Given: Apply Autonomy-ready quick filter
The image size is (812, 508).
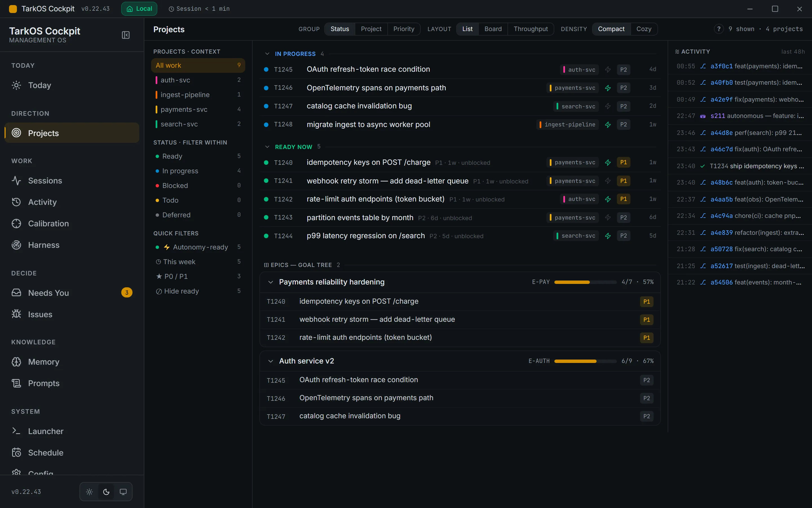Looking at the screenshot, I should (198, 247).
